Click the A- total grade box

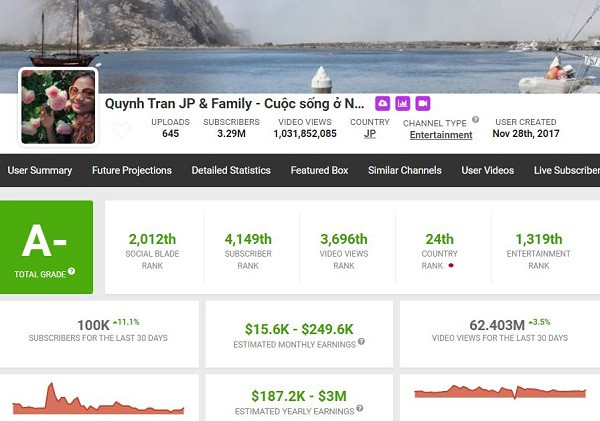click(x=47, y=246)
